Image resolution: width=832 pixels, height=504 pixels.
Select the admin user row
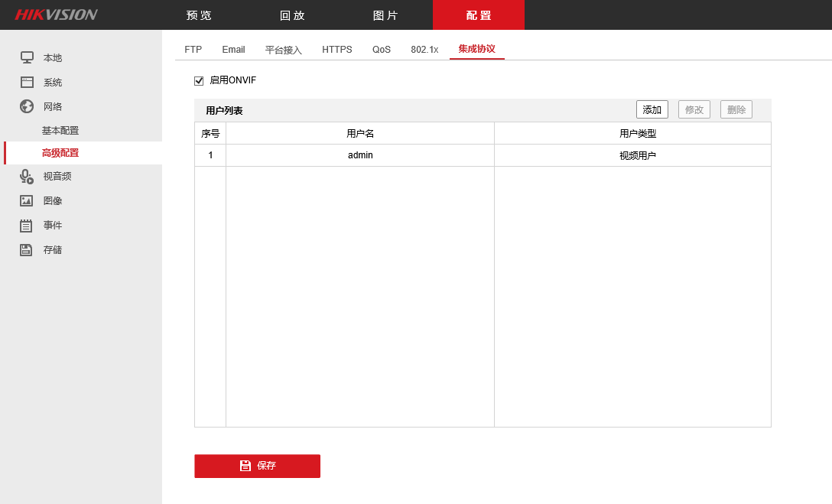[x=483, y=155]
